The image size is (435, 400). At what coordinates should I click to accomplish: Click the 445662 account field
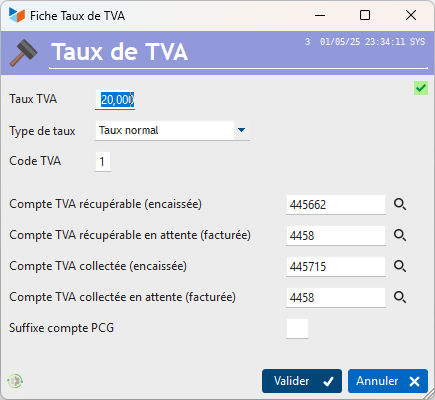[x=336, y=205]
